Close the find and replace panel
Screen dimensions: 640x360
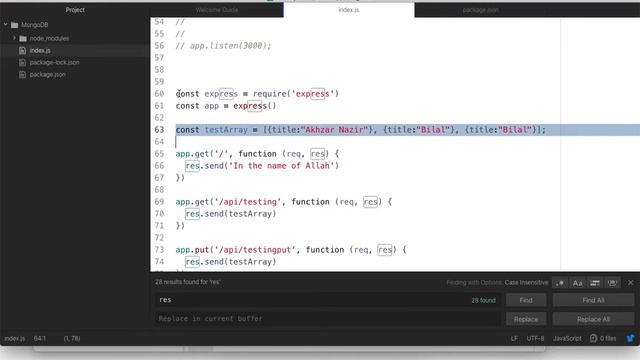click(x=631, y=282)
